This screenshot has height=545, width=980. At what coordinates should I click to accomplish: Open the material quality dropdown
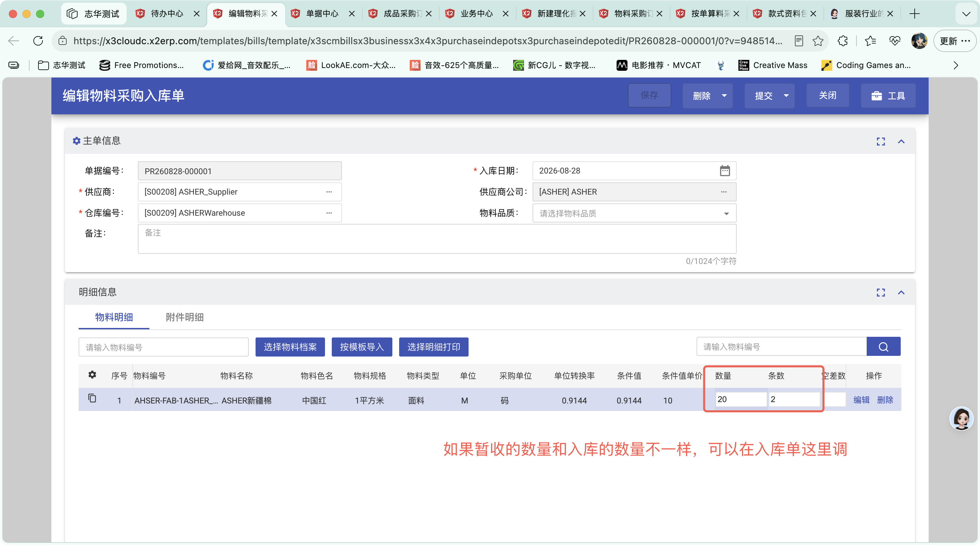point(634,213)
